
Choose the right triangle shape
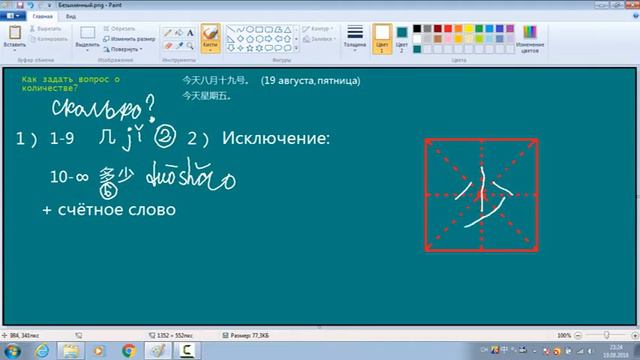tap(231, 39)
